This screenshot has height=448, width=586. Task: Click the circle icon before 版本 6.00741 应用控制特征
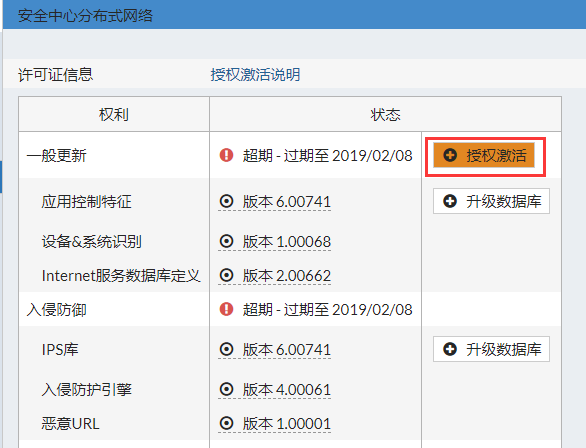pos(226,201)
